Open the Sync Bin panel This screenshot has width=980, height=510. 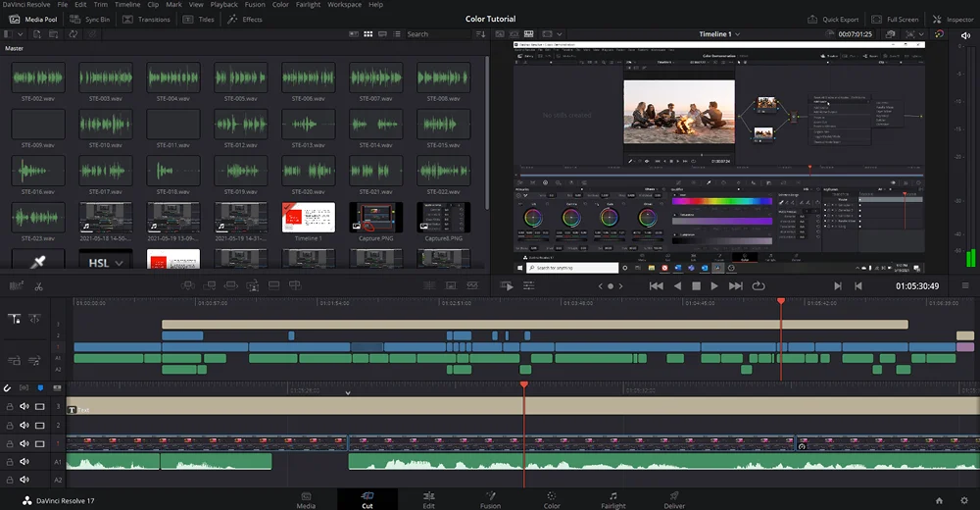(x=89, y=20)
